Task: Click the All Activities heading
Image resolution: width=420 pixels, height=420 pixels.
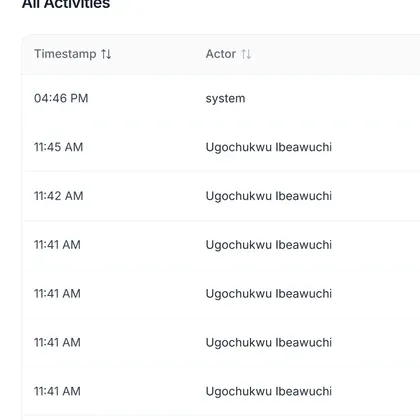Action: 66,4
